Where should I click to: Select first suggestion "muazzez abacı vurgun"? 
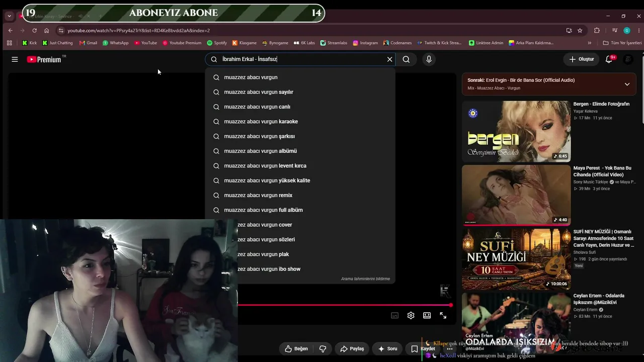point(300,77)
